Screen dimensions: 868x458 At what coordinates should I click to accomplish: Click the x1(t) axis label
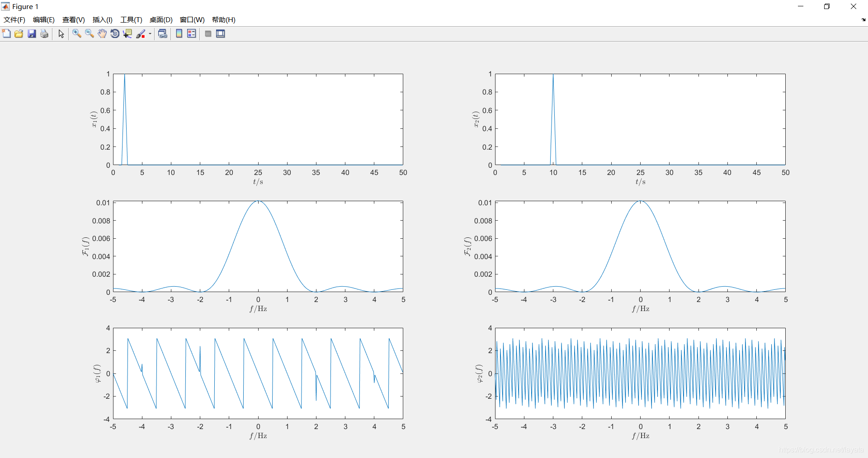click(94, 119)
